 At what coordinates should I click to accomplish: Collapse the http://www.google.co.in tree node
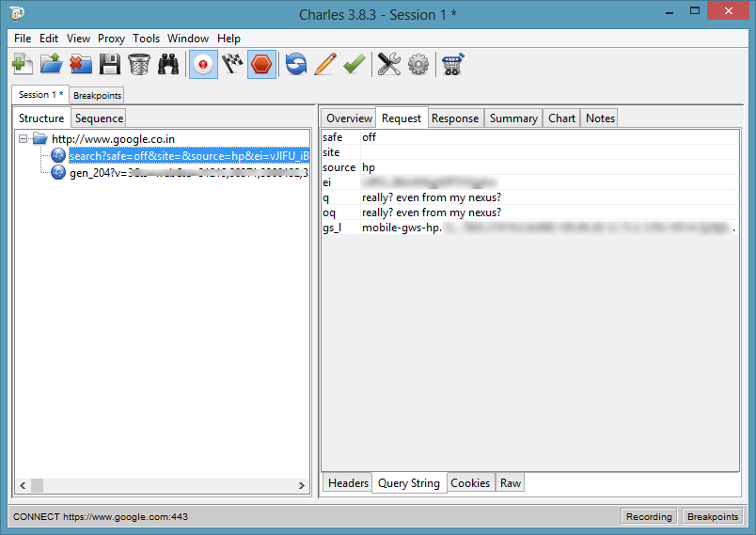tap(24, 139)
